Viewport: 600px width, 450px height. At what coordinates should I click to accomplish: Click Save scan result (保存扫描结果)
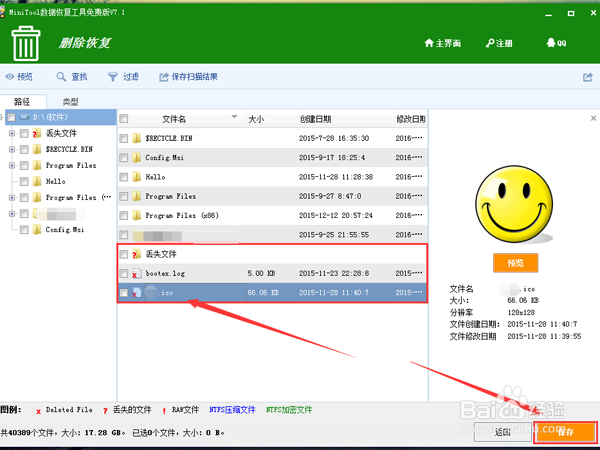(x=189, y=77)
